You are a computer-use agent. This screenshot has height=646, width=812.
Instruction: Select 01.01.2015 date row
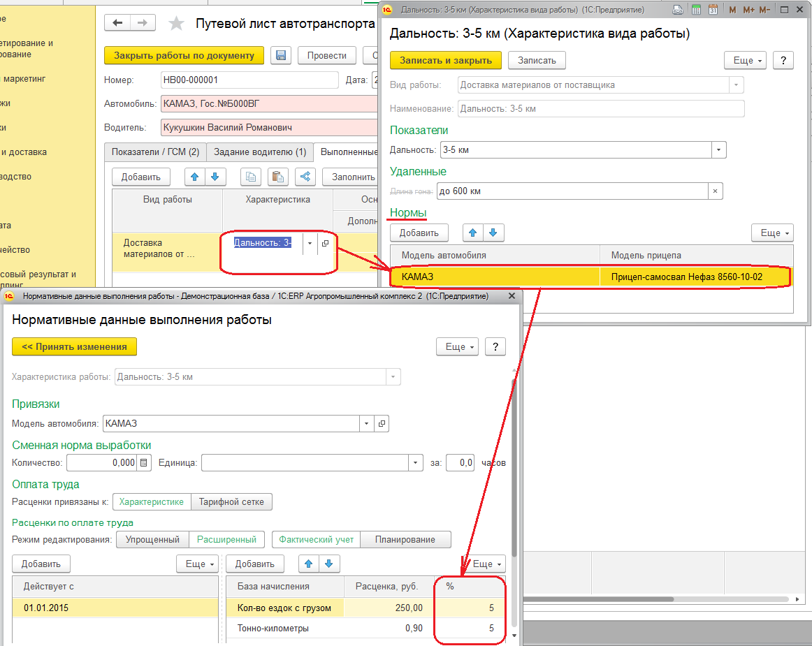115,608
